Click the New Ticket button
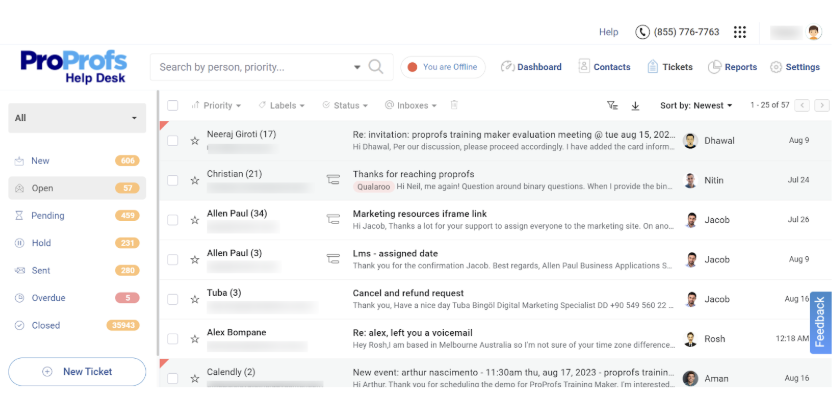 point(77,371)
